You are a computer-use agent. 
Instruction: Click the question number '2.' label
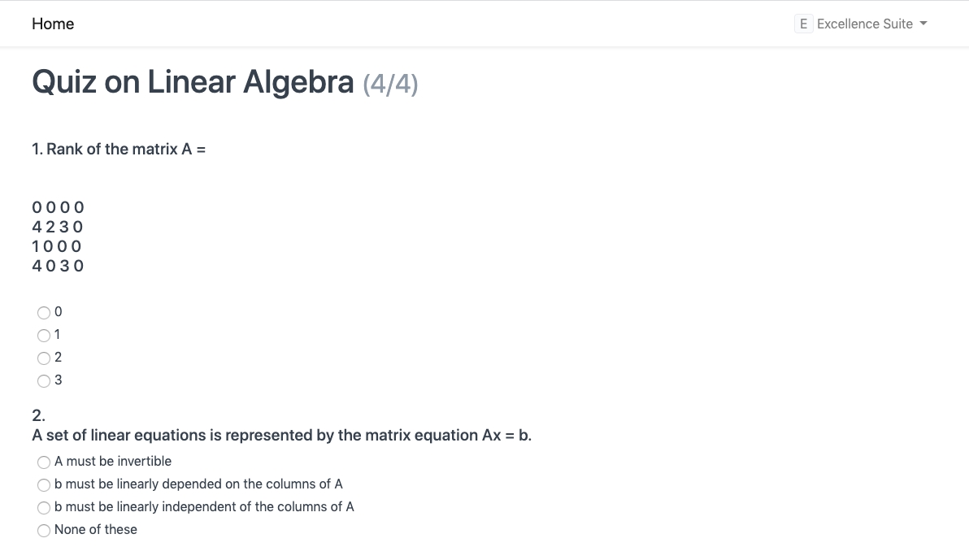coord(39,416)
